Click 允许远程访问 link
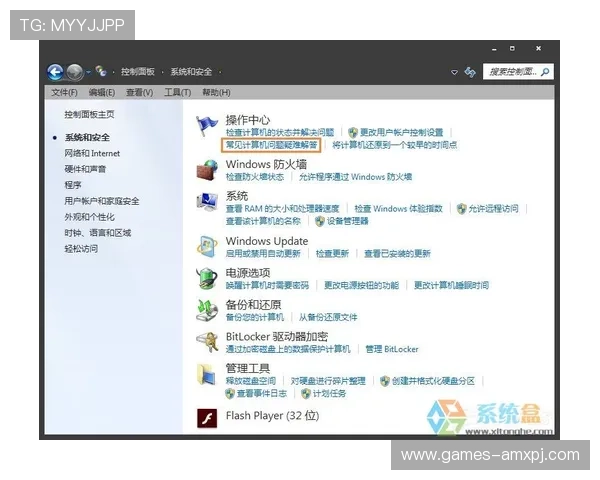This screenshot has height=480, width=600. point(494,209)
